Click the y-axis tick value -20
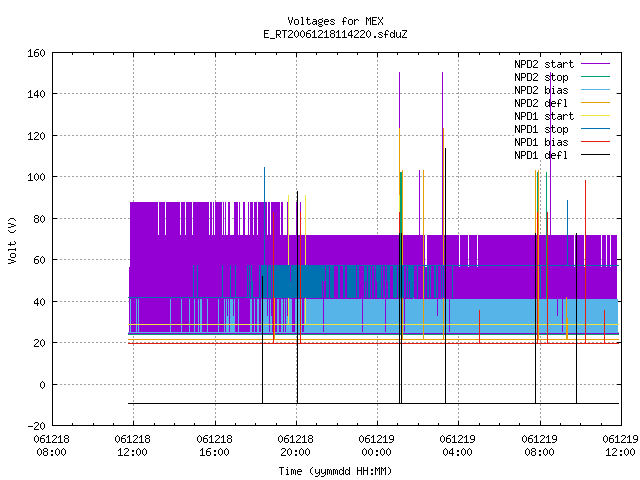640x480 pixels. click(36, 426)
